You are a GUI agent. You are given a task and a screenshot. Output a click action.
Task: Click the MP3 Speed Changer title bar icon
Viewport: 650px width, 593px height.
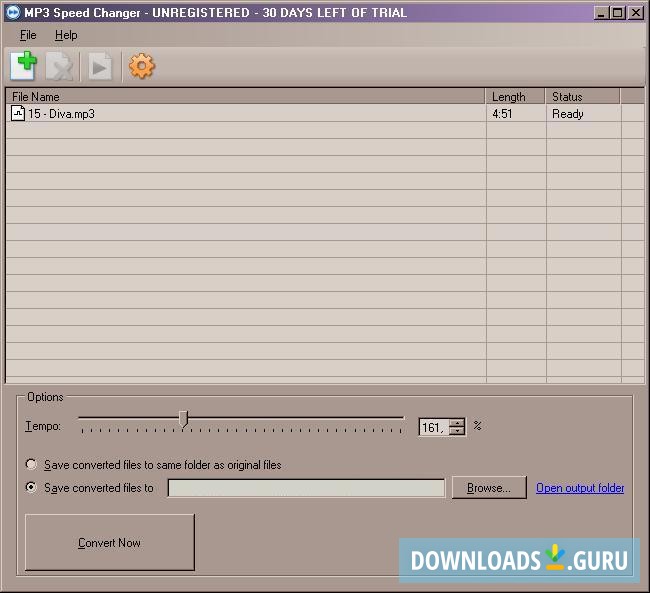12,12
